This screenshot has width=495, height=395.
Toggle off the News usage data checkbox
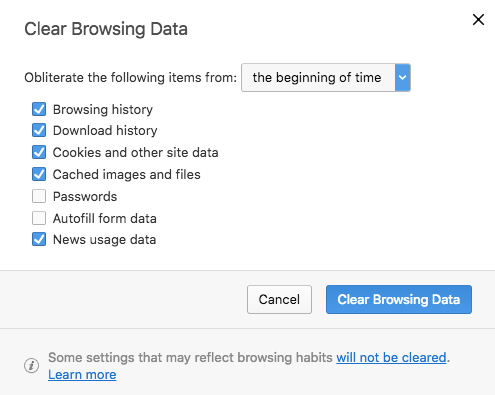[x=39, y=239]
